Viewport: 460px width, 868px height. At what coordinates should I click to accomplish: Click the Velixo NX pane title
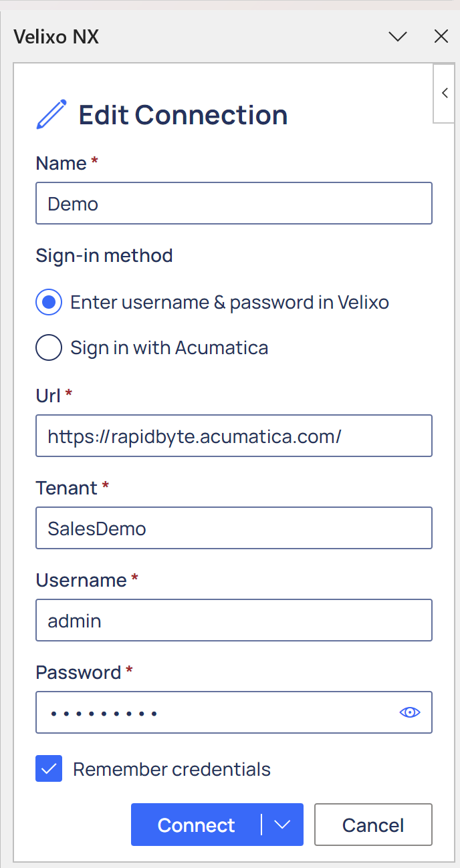[x=56, y=37]
